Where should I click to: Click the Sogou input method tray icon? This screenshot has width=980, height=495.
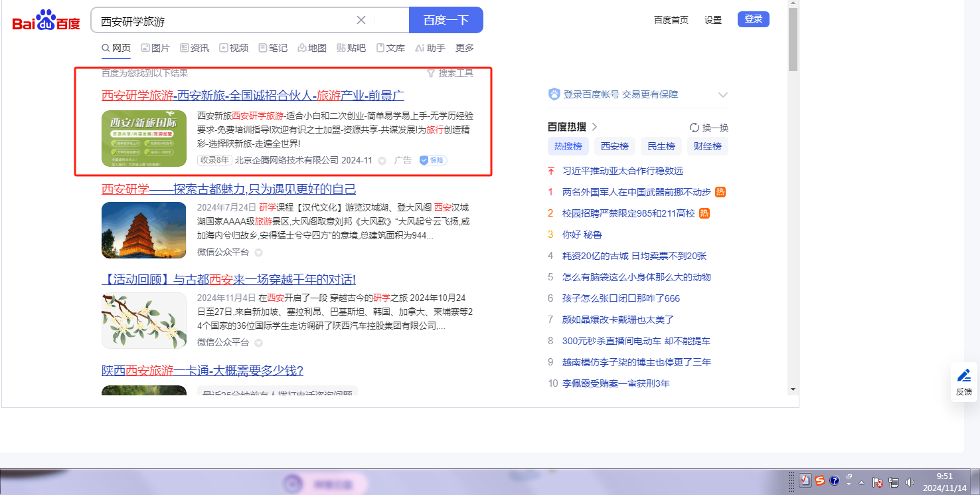pyautogui.click(x=820, y=480)
